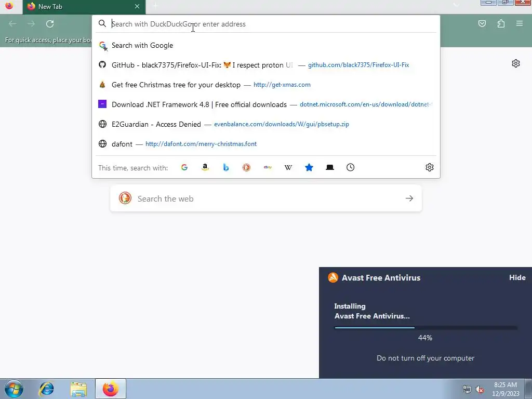Search this time with Bing icon

[x=225, y=167]
